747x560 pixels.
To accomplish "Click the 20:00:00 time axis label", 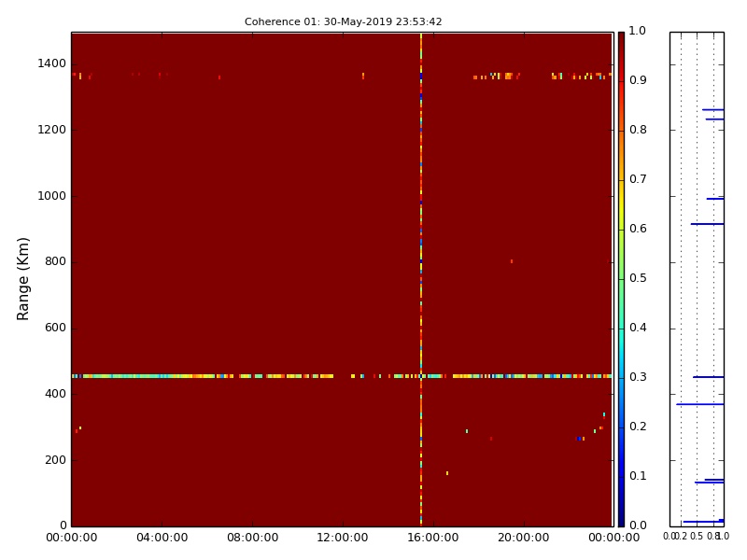I will [524, 538].
